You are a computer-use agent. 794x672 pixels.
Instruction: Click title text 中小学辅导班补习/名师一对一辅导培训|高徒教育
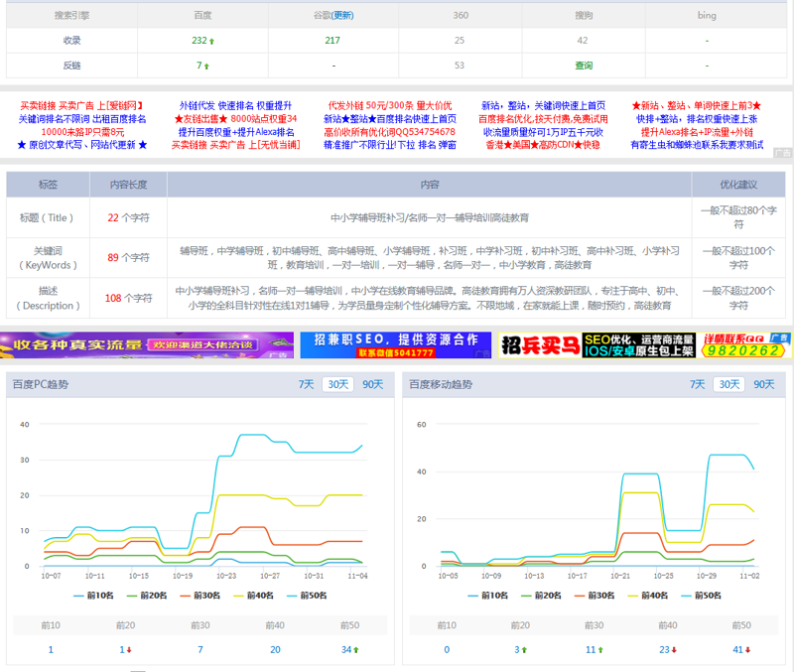coord(430,217)
